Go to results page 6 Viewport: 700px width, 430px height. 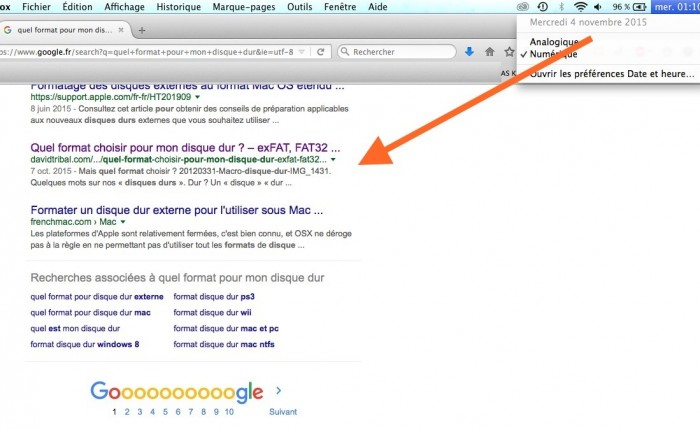click(x=178, y=412)
